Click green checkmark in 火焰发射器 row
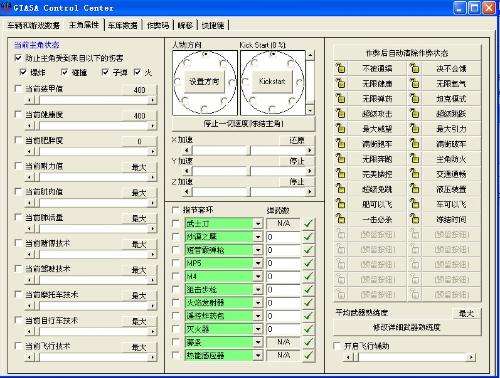 coord(309,303)
